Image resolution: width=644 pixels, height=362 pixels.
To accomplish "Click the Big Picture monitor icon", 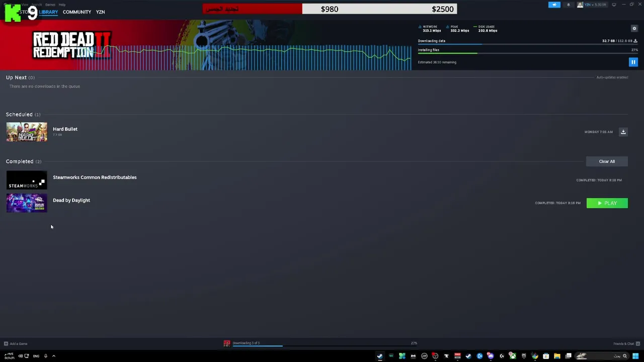I will pyautogui.click(x=614, y=5).
